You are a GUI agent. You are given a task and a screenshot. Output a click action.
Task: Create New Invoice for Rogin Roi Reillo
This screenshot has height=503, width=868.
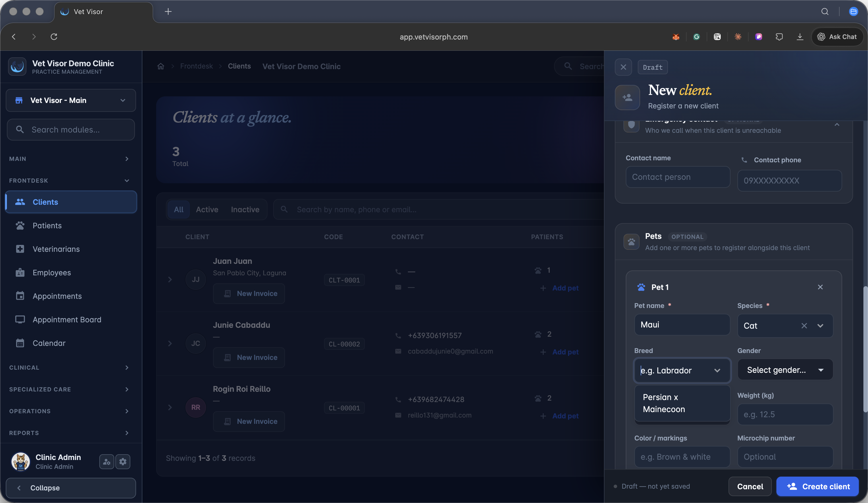(249, 422)
